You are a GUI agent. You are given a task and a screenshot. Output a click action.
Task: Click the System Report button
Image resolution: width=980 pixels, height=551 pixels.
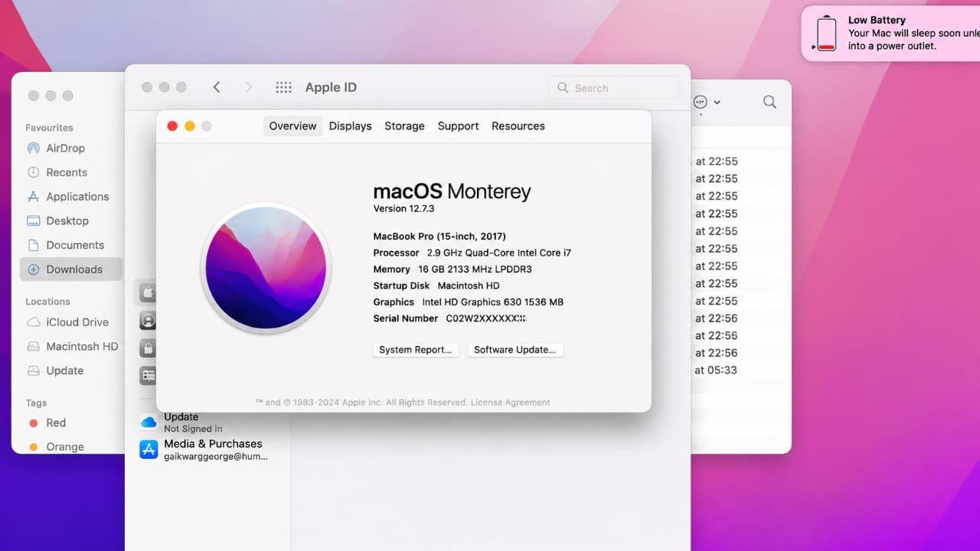coord(415,350)
